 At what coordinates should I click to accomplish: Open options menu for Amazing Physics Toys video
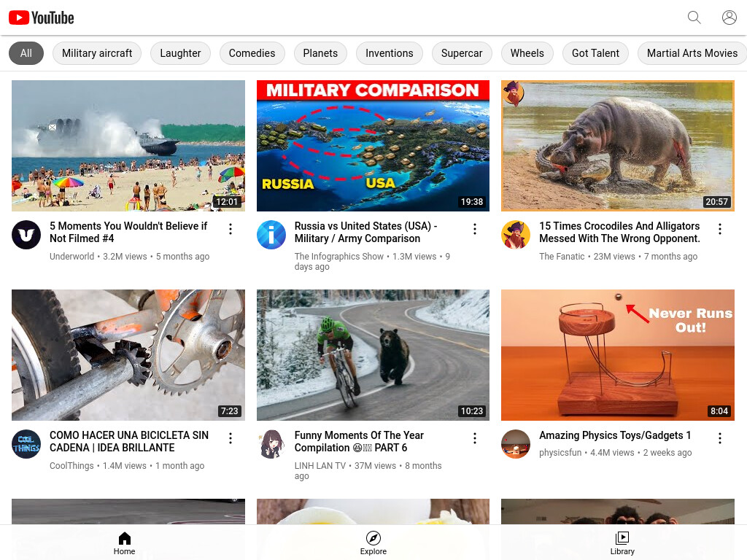pyautogui.click(x=719, y=438)
